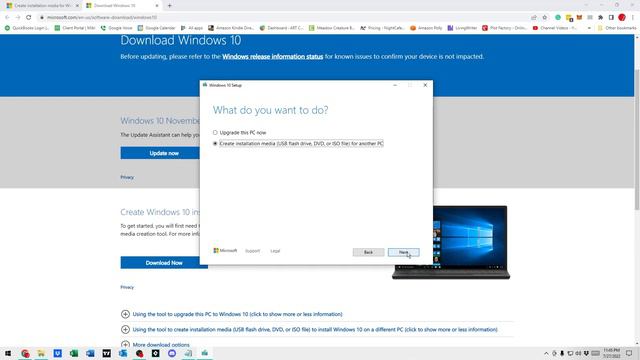Open Word from the taskbar
Image resolution: width=640 pixels, height=360 pixels.
coord(90,353)
